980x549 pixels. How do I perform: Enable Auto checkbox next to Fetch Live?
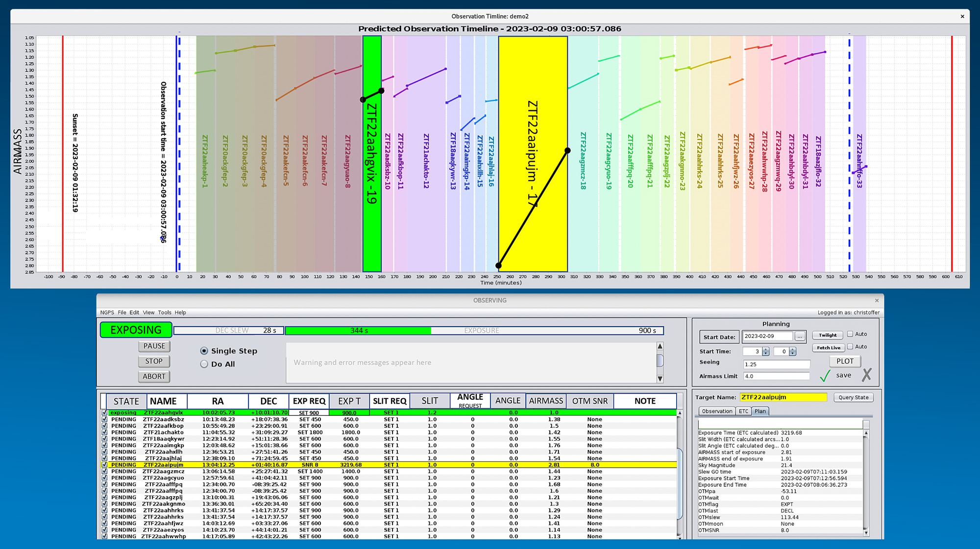click(x=850, y=346)
